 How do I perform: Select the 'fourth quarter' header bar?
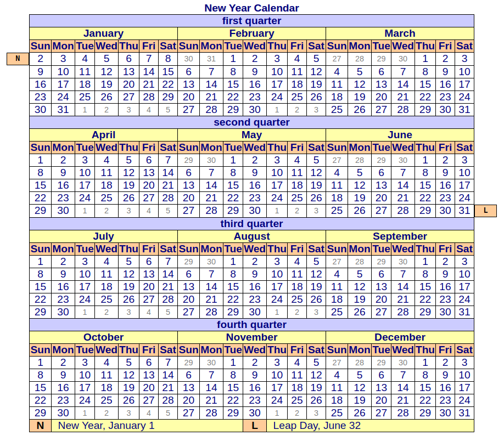[251, 325]
